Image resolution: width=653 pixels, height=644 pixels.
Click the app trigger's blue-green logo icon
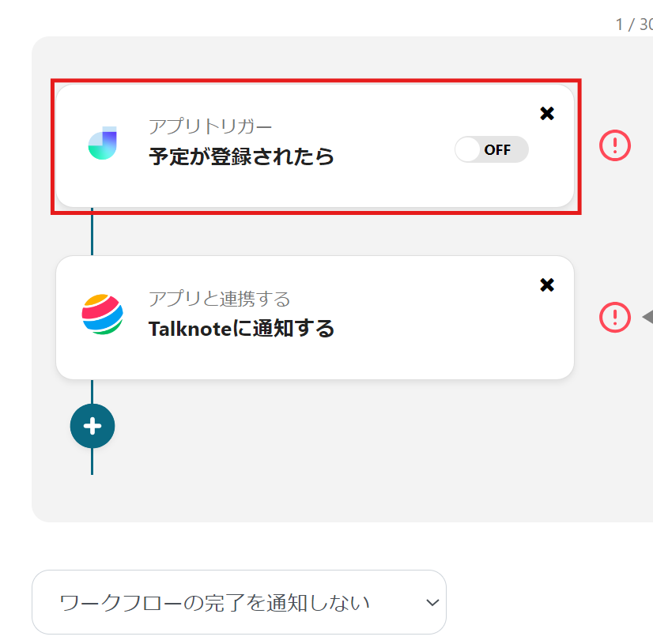tap(103, 143)
